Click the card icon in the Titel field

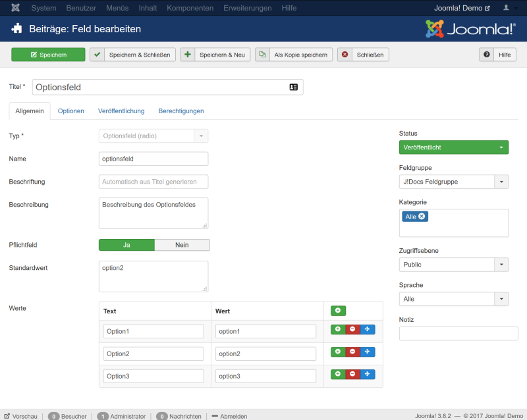point(294,87)
